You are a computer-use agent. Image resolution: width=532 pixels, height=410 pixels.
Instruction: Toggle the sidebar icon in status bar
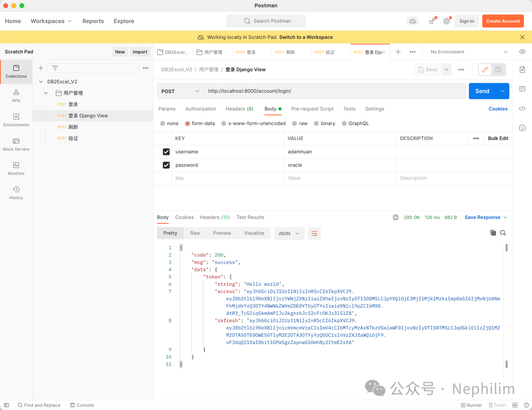[x=6, y=405]
